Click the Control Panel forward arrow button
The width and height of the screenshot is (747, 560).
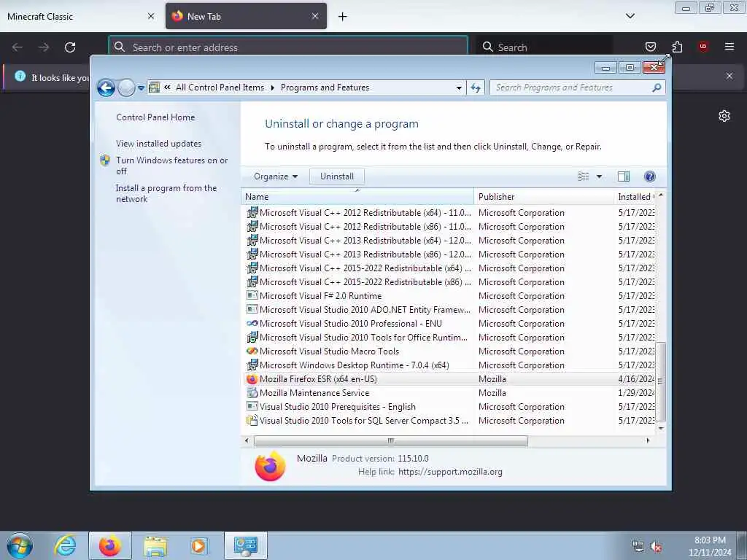[126, 87]
